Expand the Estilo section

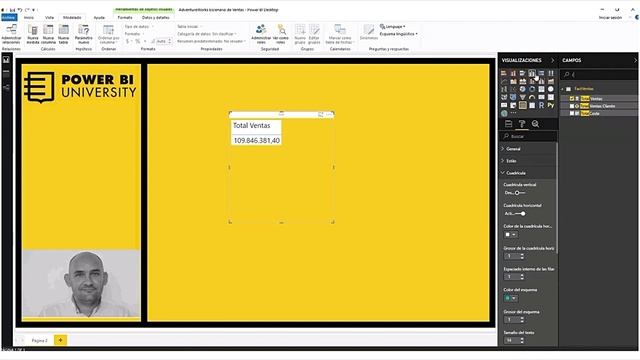(528, 161)
